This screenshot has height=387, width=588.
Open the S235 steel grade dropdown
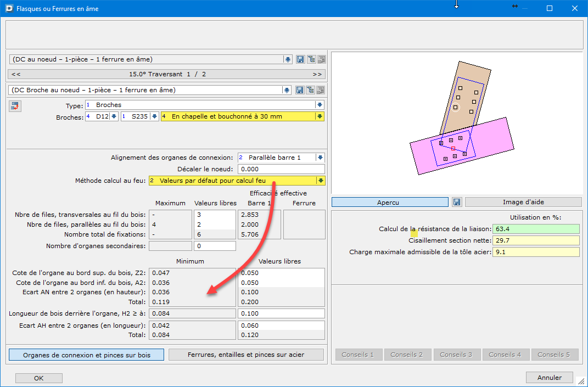click(x=154, y=116)
